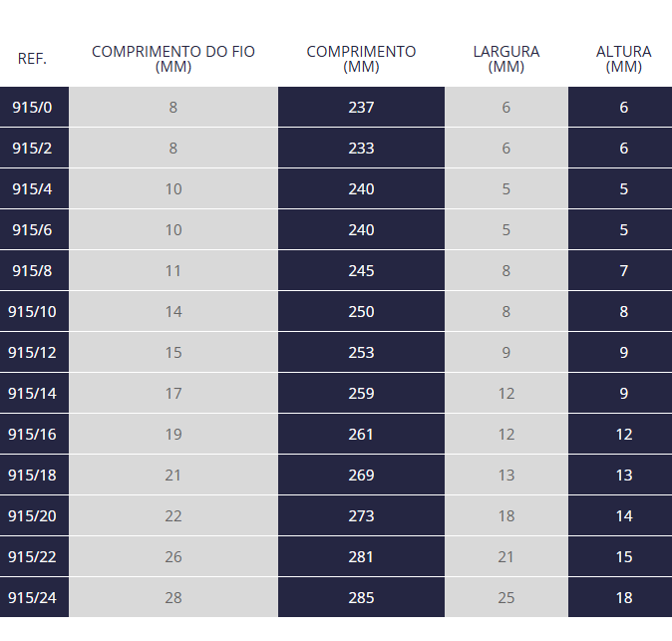This screenshot has width=672, height=641.
Task: Select reference cell 915/18
Action: point(34,475)
